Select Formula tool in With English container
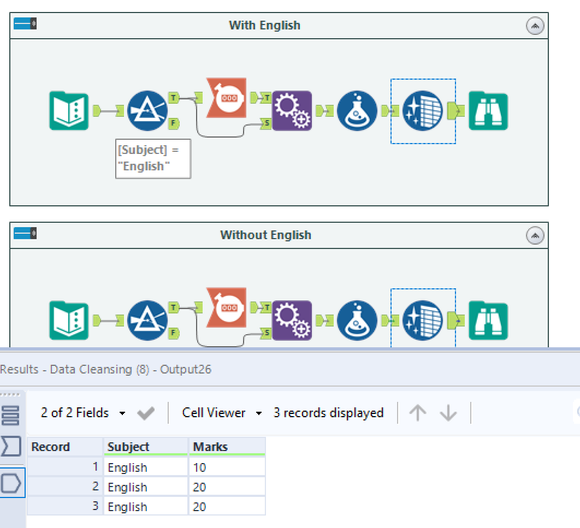This screenshot has height=528, width=580. pos(357,111)
